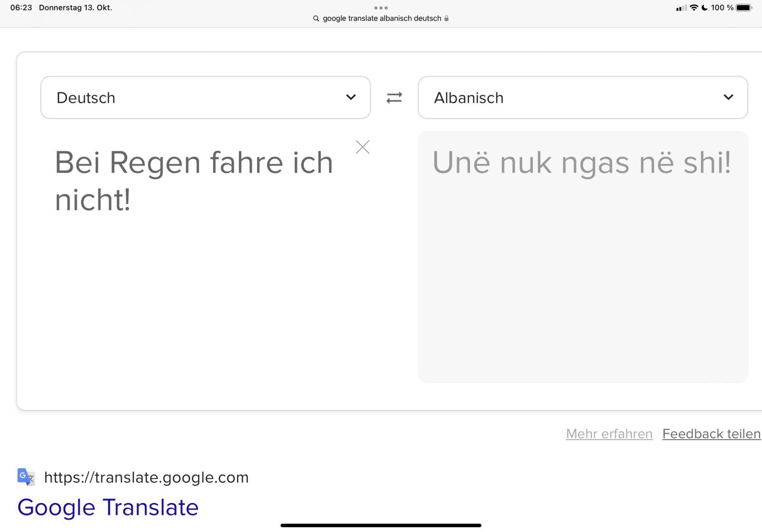Screen dimensions: 762x532
Task: Swap the source and target languages
Action: tap(394, 98)
